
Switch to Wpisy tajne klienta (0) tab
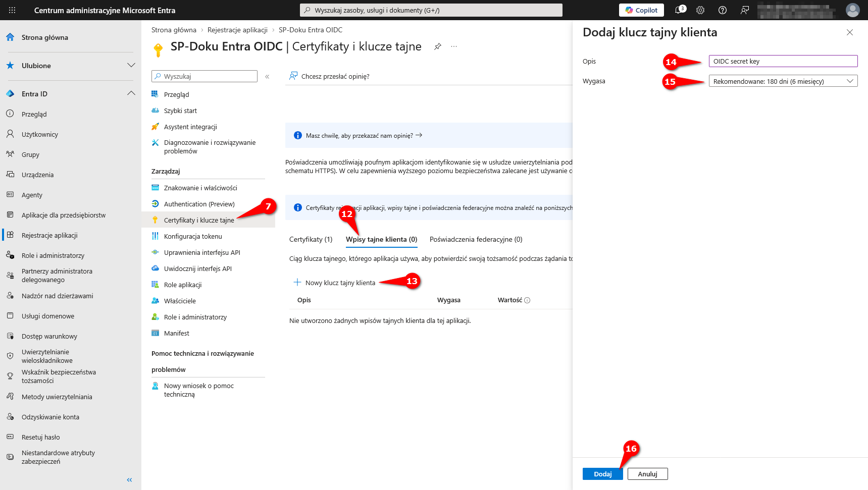382,239
